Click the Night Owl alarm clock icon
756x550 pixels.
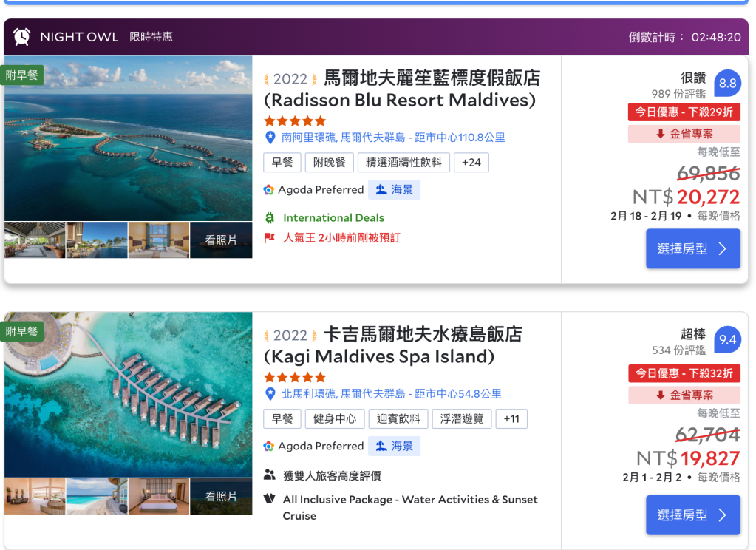coord(22,37)
